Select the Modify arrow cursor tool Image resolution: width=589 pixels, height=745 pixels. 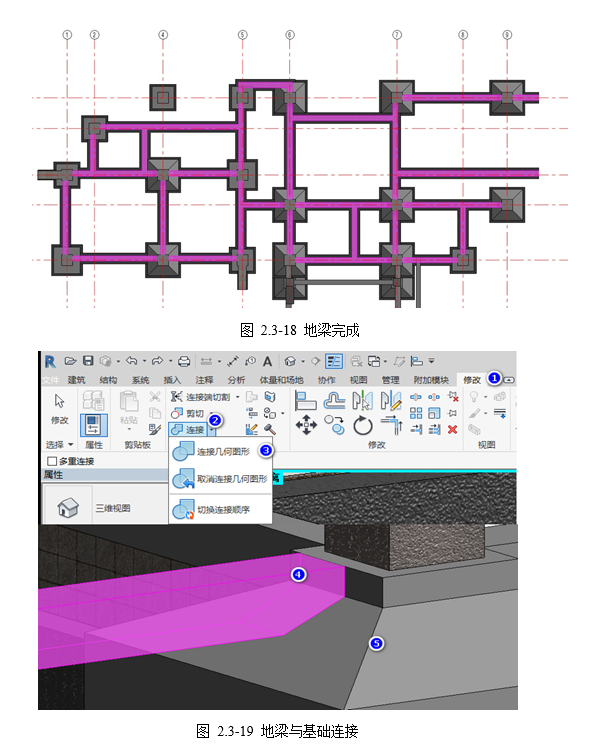click(x=60, y=401)
